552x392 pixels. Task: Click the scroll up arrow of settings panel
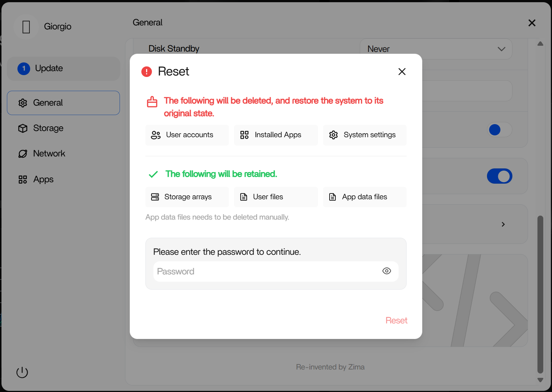(540, 44)
